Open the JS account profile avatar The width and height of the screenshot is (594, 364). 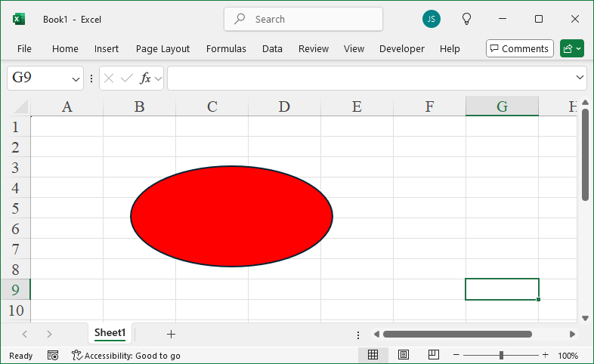point(431,19)
